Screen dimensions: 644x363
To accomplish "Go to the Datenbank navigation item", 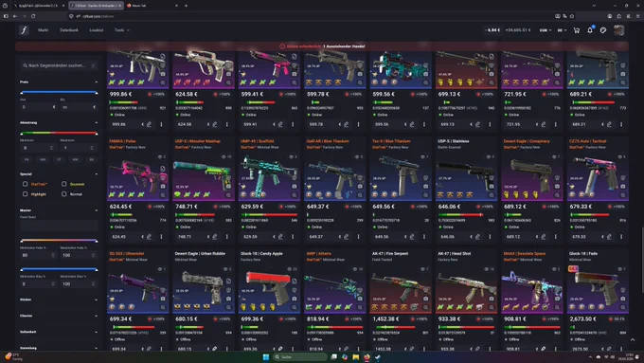I will (69, 30).
